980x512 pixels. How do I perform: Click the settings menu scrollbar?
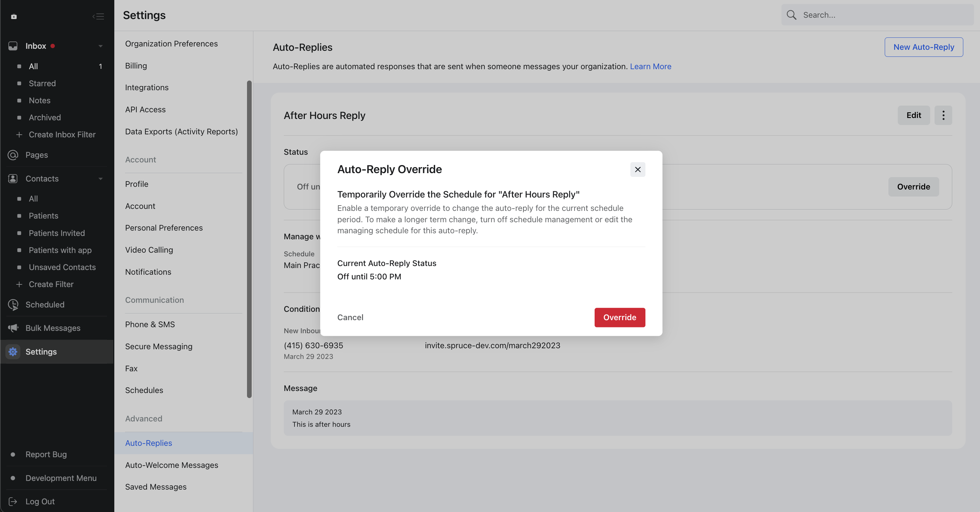(x=249, y=239)
